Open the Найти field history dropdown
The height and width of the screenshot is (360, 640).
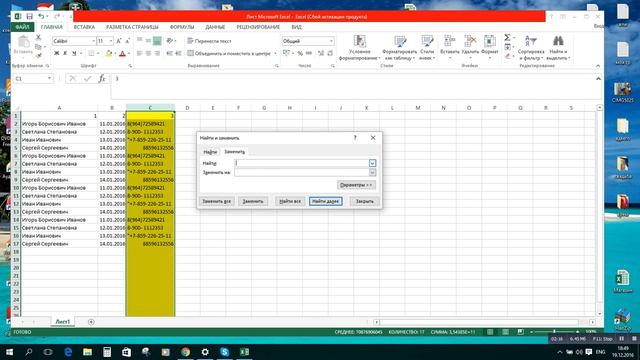point(372,163)
